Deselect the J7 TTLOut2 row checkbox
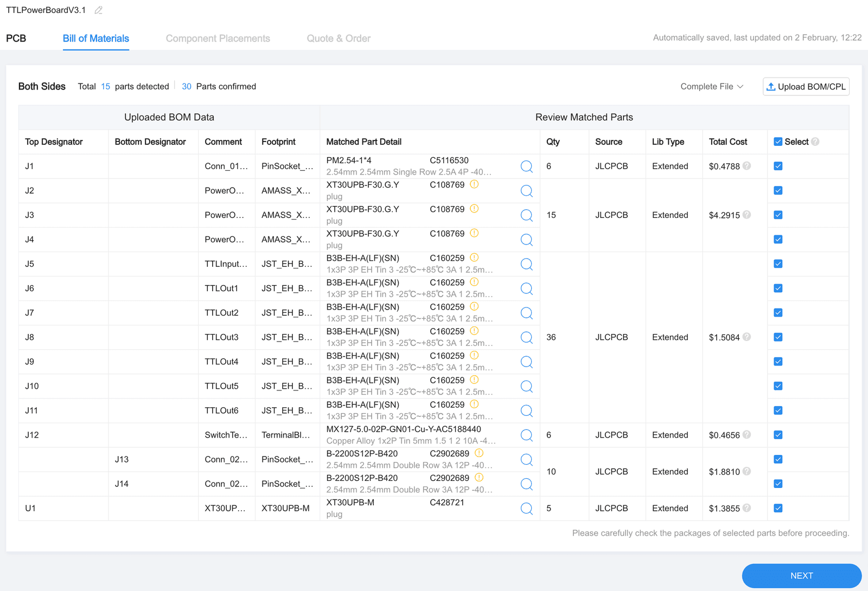This screenshot has width=868, height=591. pyautogui.click(x=778, y=312)
